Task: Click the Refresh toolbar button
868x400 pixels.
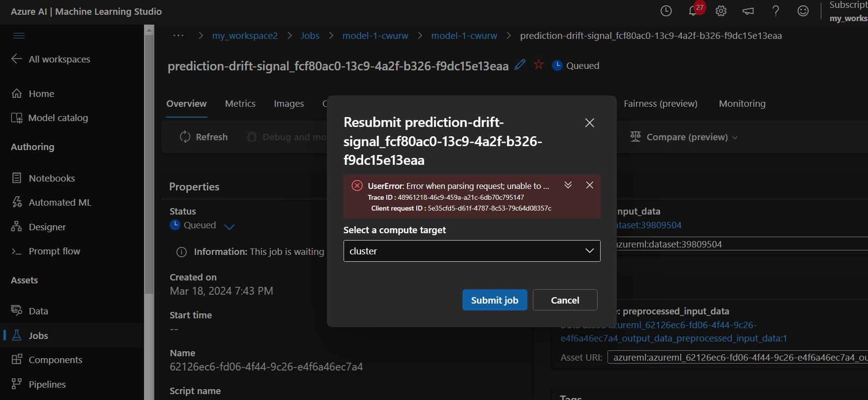Action: pyautogui.click(x=203, y=137)
